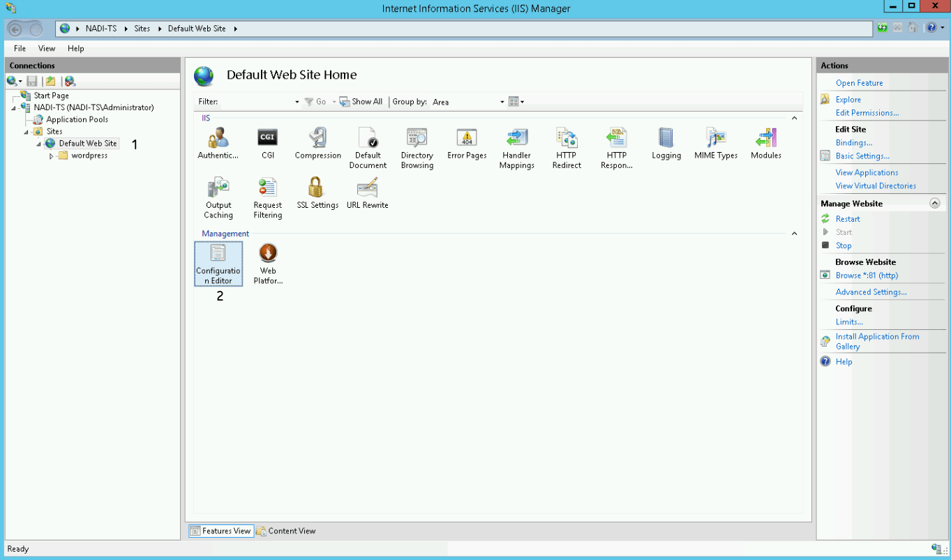Open the Compression feature
Image resolution: width=951 pixels, height=560 pixels.
[318, 143]
